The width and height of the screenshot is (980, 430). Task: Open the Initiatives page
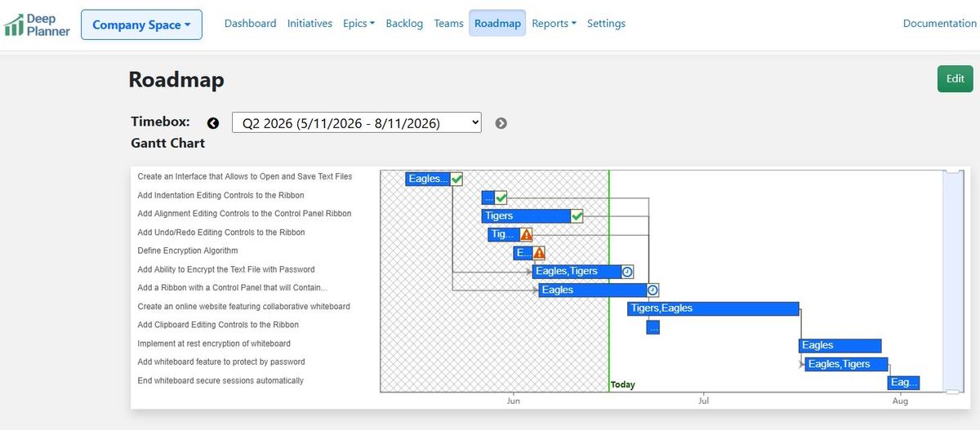(310, 24)
